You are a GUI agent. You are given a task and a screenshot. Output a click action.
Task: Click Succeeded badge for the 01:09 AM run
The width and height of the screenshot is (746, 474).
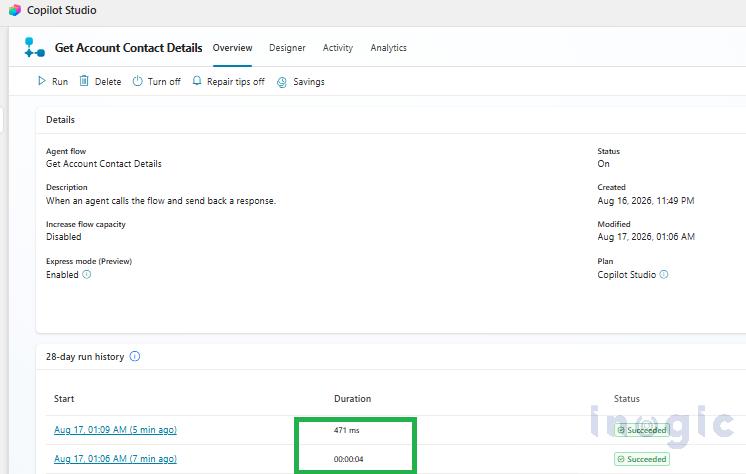click(x=642, y=430)
